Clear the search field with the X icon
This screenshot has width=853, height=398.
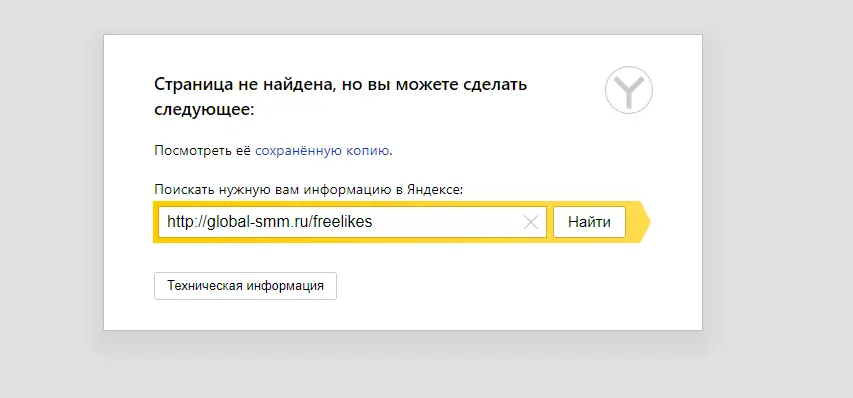[530, 222]
